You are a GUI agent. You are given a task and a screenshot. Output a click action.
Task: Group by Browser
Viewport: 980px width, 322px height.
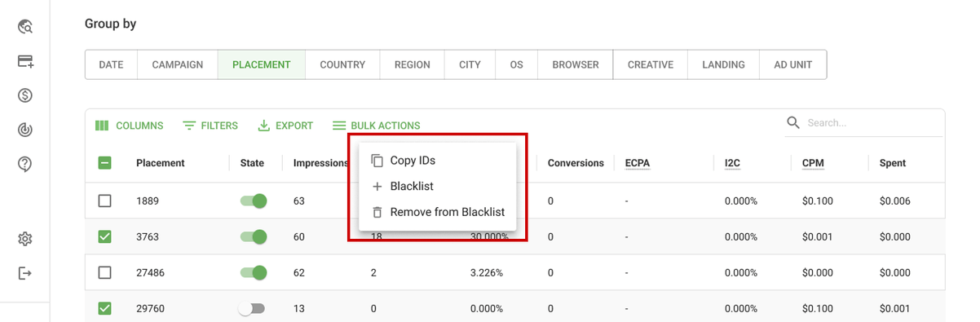click(x=576, y=64)
